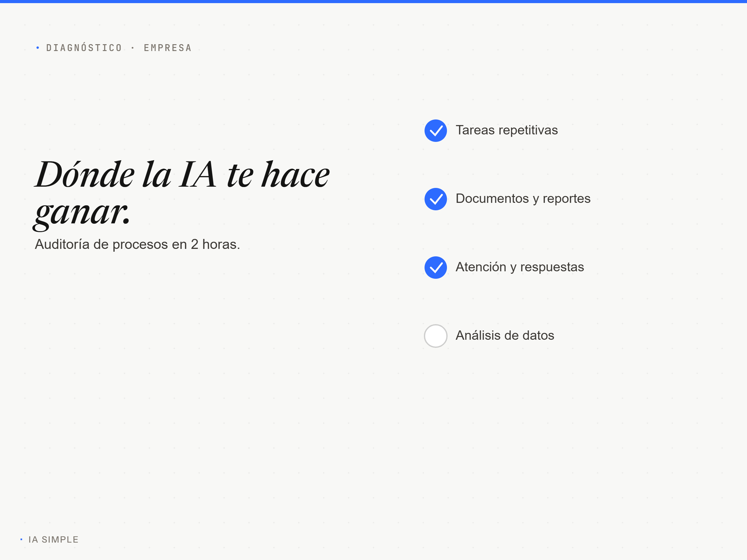Click the 'Análisis de datos' label
The height and width of the screenshot is (560, 747).
tap(505, 335)
